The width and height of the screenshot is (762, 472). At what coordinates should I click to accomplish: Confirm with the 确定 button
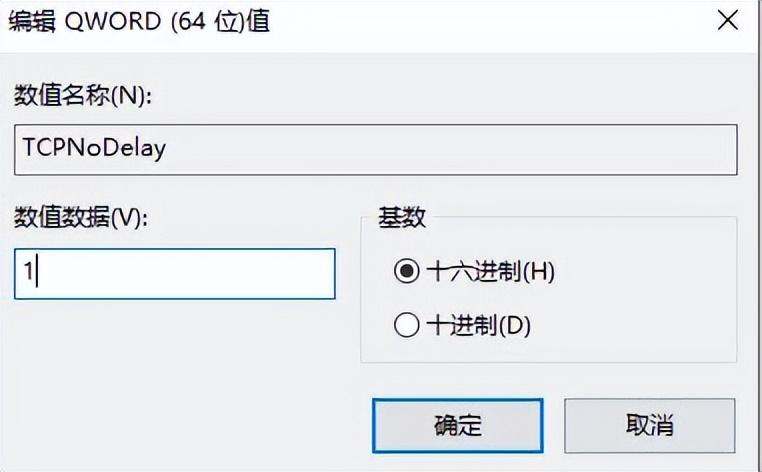(x=457, y=424)
